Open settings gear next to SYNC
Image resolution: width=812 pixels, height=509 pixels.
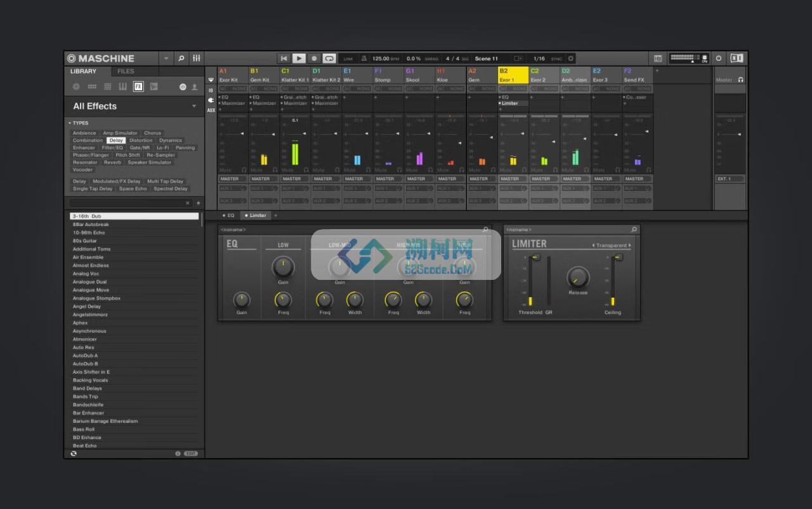coord(570,58)
